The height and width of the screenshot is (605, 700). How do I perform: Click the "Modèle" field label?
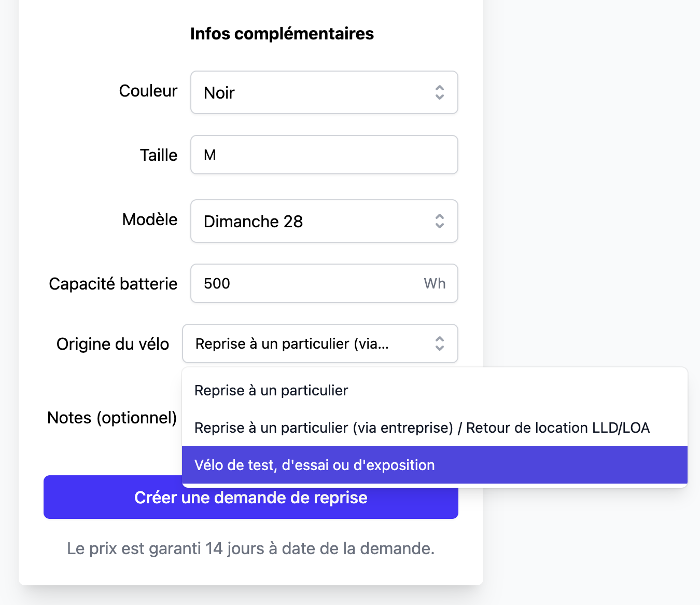tap(150, 219)
